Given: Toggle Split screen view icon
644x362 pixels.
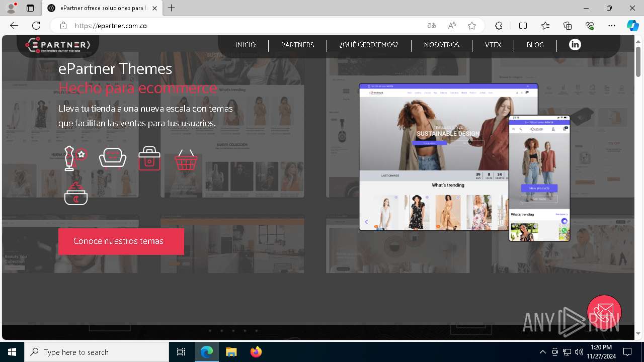Looking at the screenshot, I should (x=523, y=26).
